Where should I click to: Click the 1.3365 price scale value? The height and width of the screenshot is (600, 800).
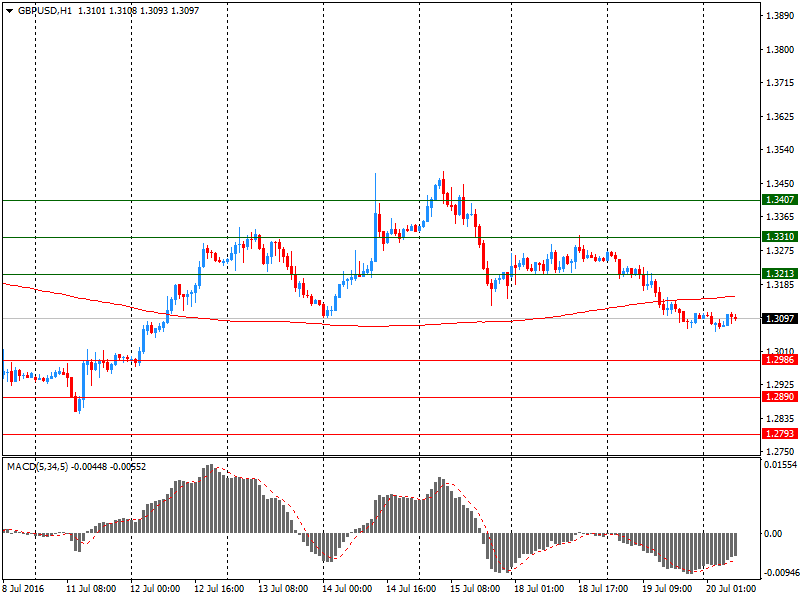point(780,217)
